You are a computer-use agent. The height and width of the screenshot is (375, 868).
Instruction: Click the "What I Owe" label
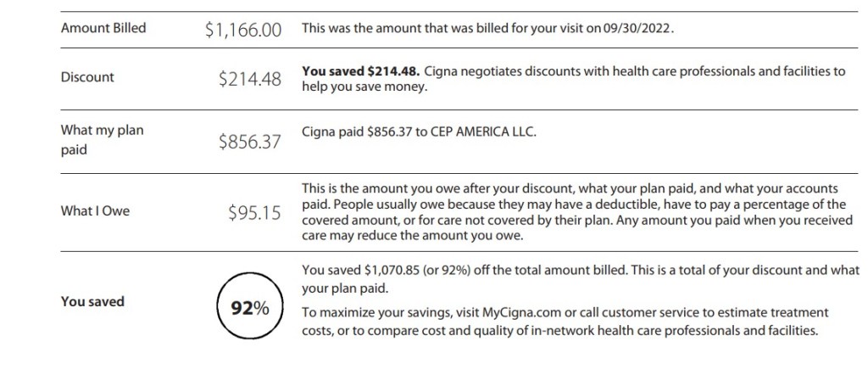click(95, 211)
